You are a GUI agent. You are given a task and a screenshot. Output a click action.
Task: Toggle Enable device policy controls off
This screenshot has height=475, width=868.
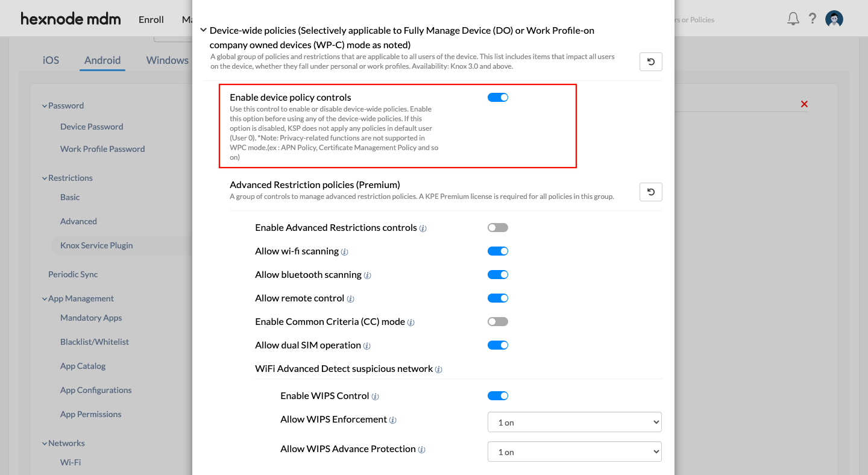click(x=498, y=97)
